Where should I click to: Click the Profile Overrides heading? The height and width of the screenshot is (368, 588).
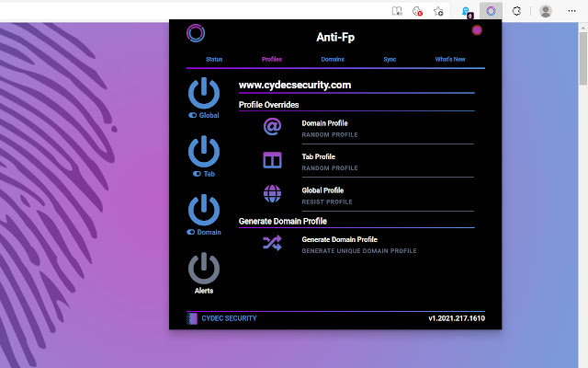point(268,105)
